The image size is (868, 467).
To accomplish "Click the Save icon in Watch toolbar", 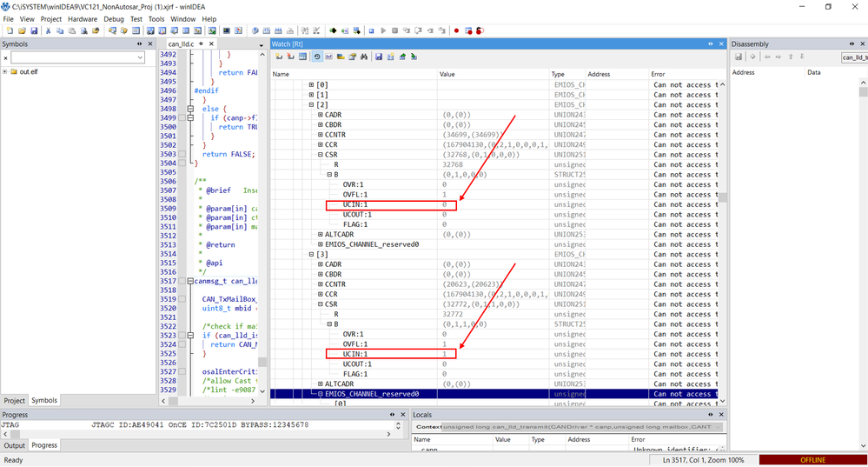I will [x=379, y=57].
